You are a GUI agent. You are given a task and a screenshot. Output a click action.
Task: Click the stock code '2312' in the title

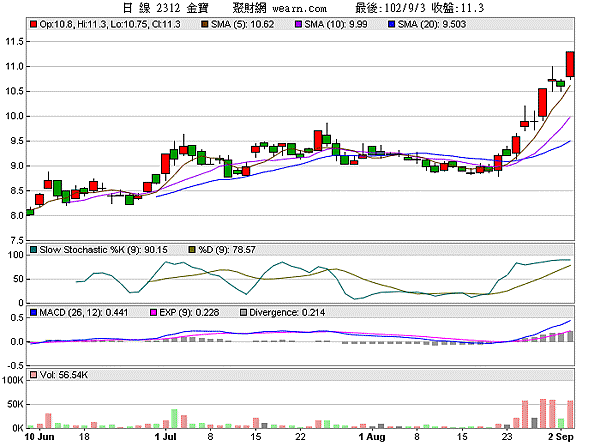(168, 8)
